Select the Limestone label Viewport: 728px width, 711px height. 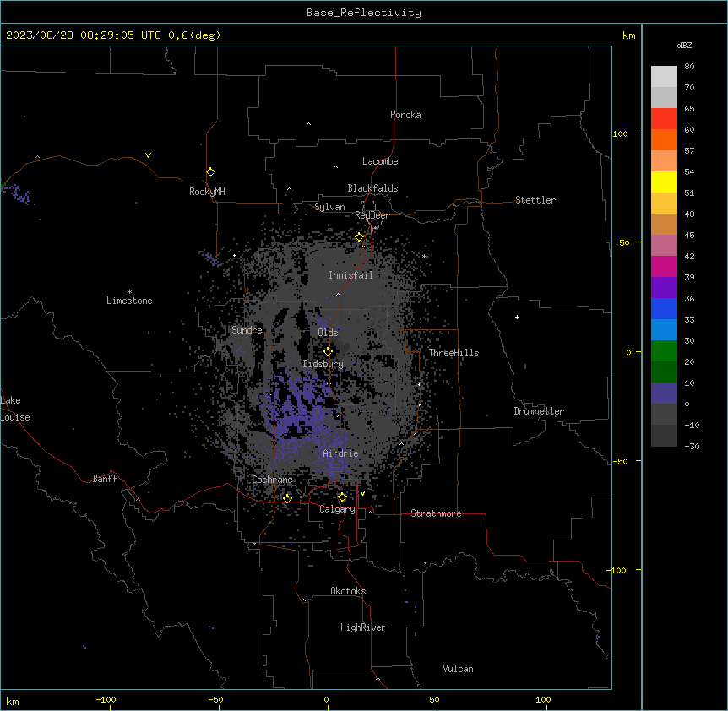click(x=129, y=301)
